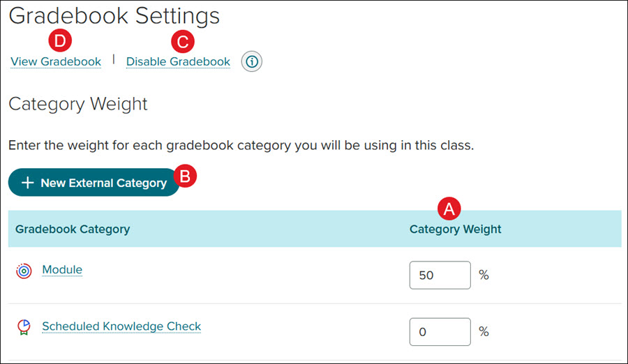The height and width of the screenshot is (364, 628).
Task: Click the Scheduled Knowledge Check ribbon icon
Action: click(x=24, y=327)
